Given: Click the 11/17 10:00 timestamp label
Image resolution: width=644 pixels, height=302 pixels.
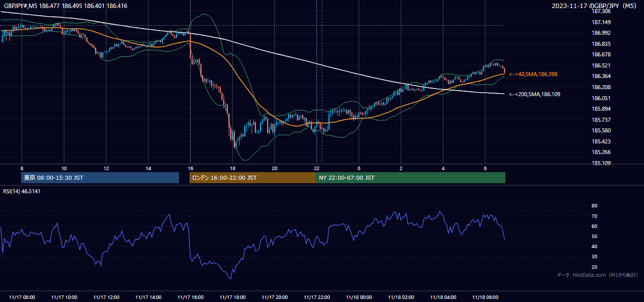Looking at the screenshot, I should coord(64,297).
